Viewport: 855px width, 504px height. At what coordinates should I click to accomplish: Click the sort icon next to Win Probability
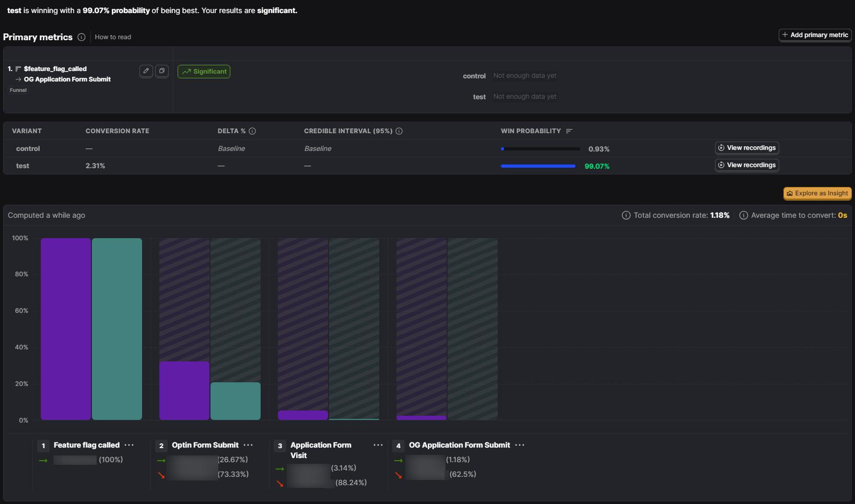click(x=569, y=131)
